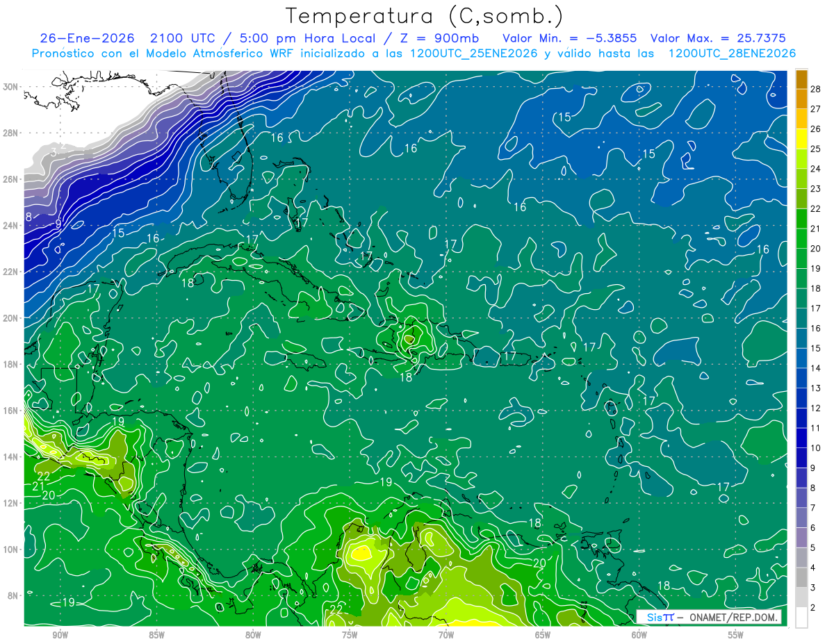Screen dimensions: 834x644
Task: Select the '55W' longitude label
Action: coord(736,636)
